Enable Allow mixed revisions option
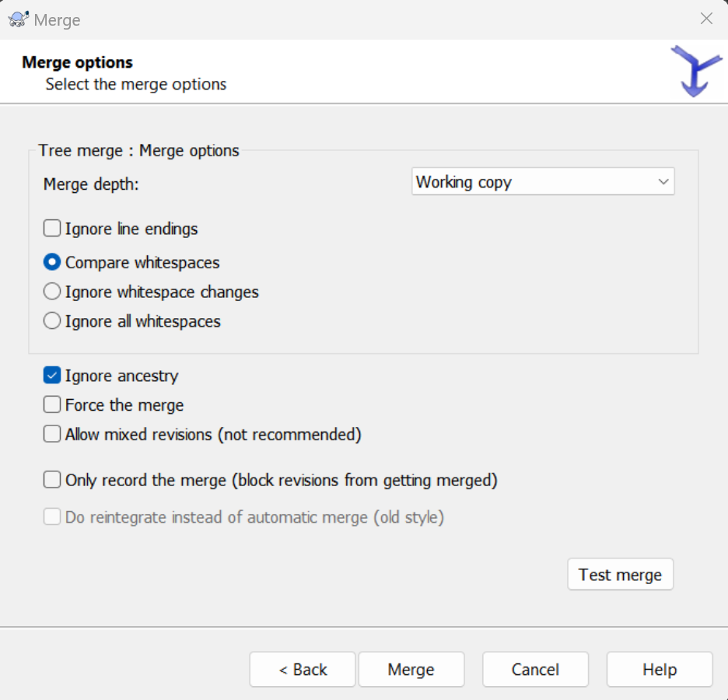The height and width of the screenshot is (700, 728). pyautogui.click(x=52, y=434)
